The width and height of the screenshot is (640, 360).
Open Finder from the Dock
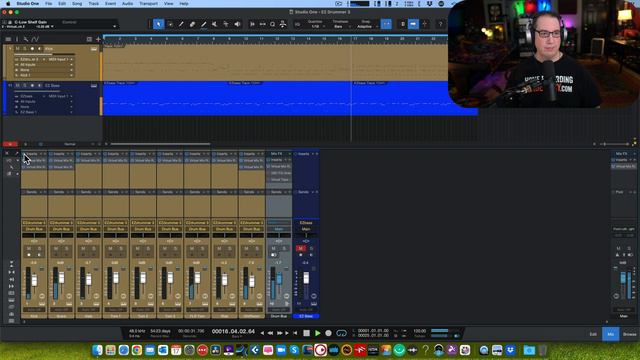pos(97,350)
